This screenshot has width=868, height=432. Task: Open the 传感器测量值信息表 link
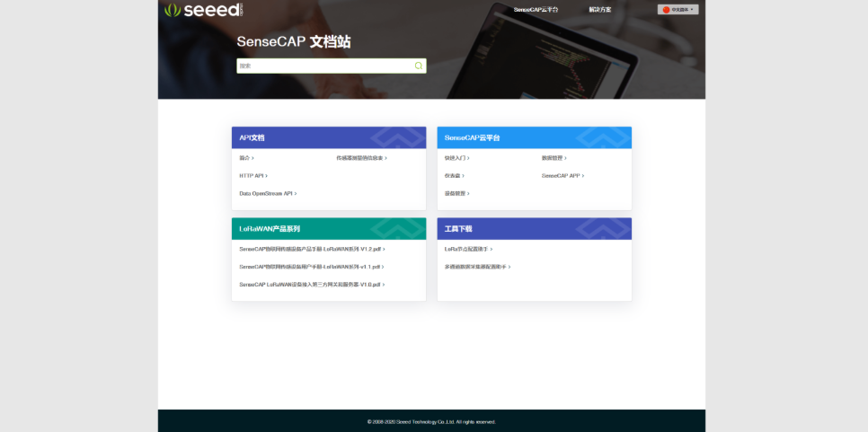tap(361, 158)
